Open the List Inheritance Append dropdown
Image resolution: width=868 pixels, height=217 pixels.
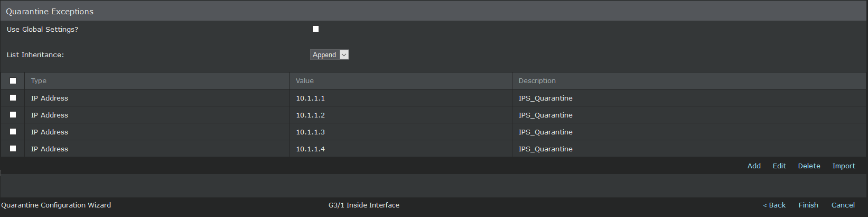click(x=329, y=55)
